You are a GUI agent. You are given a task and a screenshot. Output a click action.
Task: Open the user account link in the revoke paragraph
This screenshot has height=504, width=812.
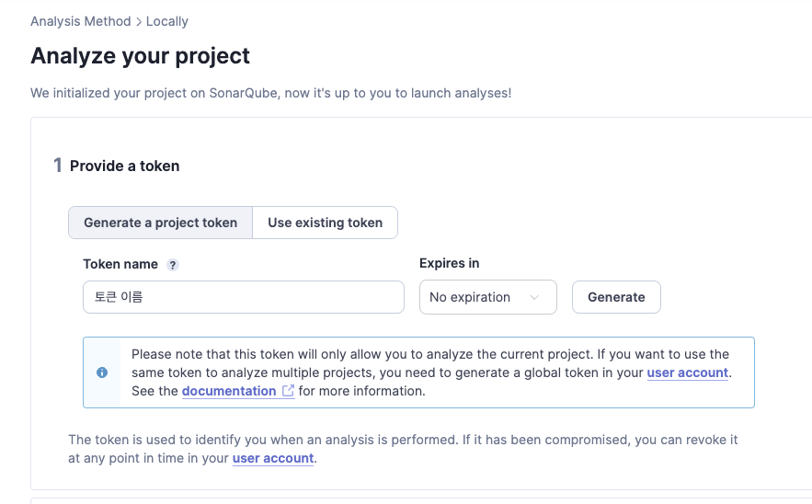273,458
